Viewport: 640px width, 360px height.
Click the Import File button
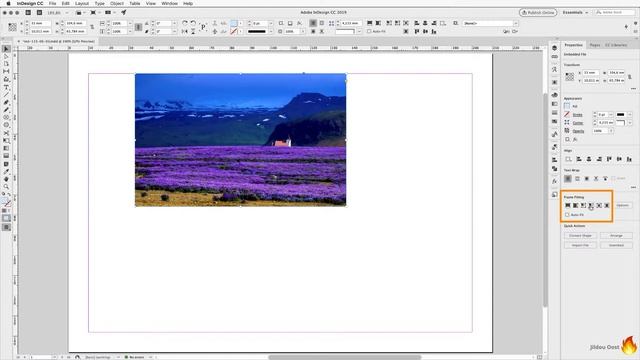coord(580,245)
